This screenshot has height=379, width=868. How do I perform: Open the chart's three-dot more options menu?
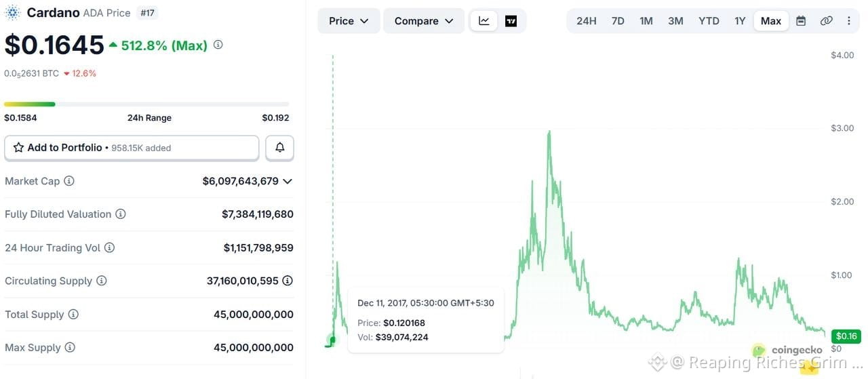click(x=849, y=21)
